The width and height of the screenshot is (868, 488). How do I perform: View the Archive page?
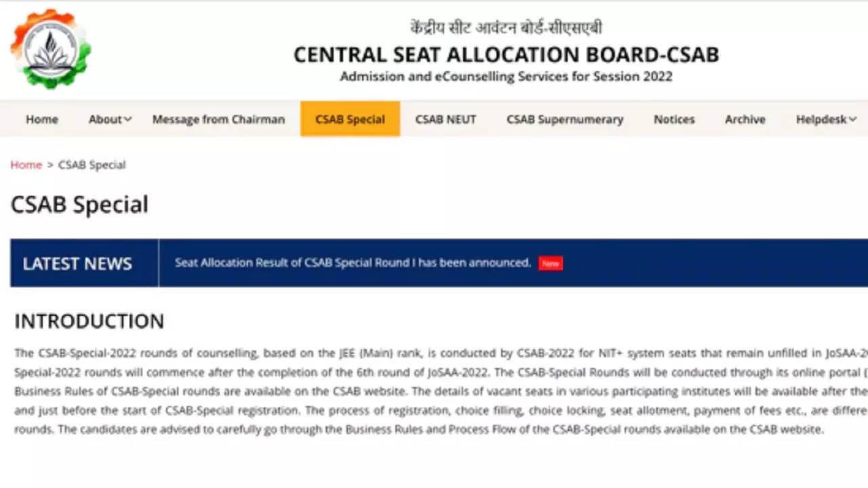click(745, 119)
